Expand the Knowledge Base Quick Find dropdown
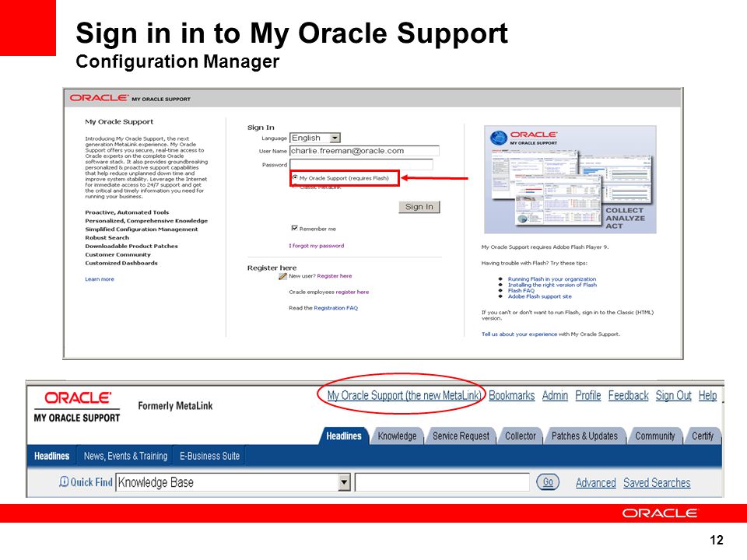The image size is (747, 560). coord(344,482)
